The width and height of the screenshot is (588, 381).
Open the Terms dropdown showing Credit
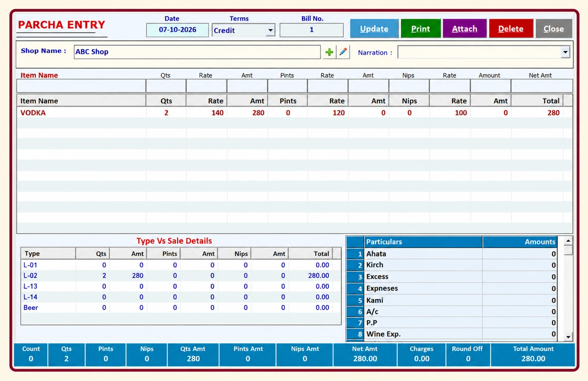pyautogui.click(x=270, y=30)
